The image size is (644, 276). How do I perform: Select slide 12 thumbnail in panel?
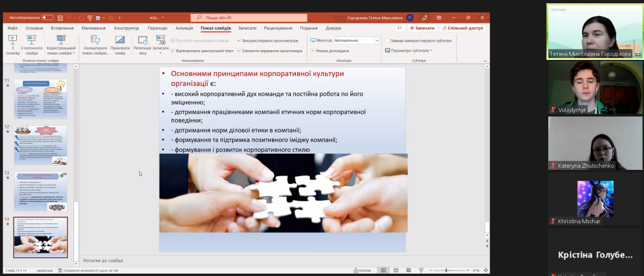click(x=40, y=145)
